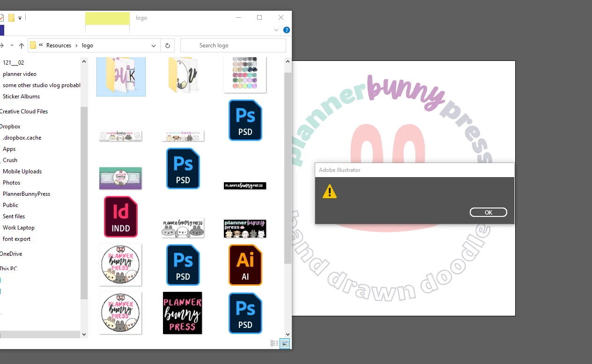The height and width of the screenshot is (364, 592).
Task: Switch to details list view
Action: click(x=274, y=343)
